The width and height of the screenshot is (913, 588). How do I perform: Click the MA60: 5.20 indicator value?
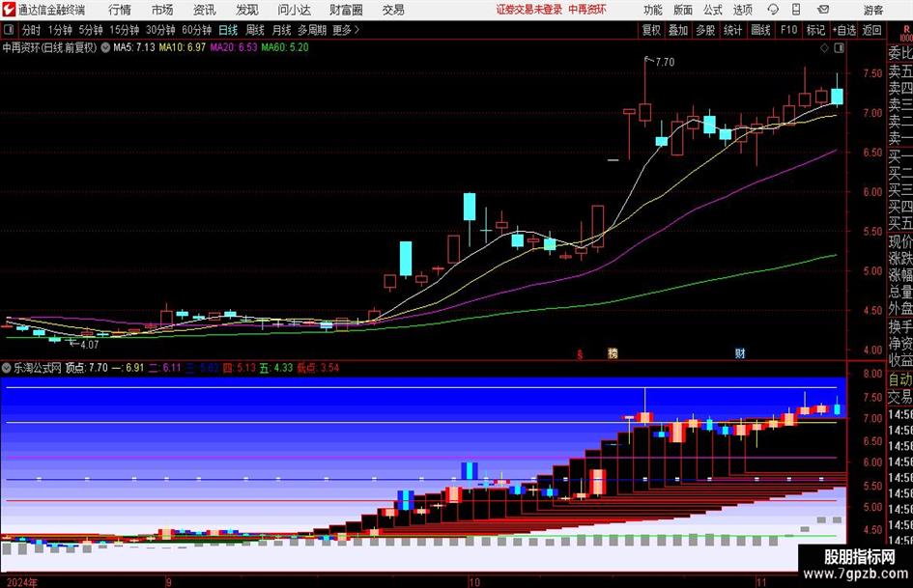[285, 47]
